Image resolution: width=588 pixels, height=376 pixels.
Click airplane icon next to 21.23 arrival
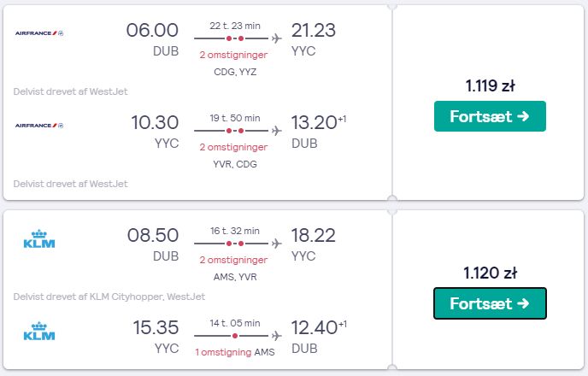277,38
